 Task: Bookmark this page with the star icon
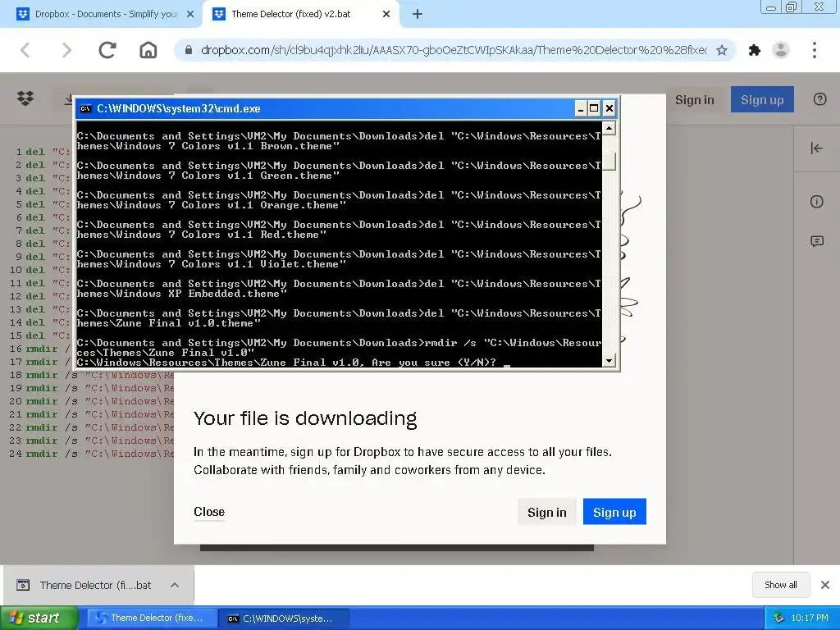[x=722, y=50]
